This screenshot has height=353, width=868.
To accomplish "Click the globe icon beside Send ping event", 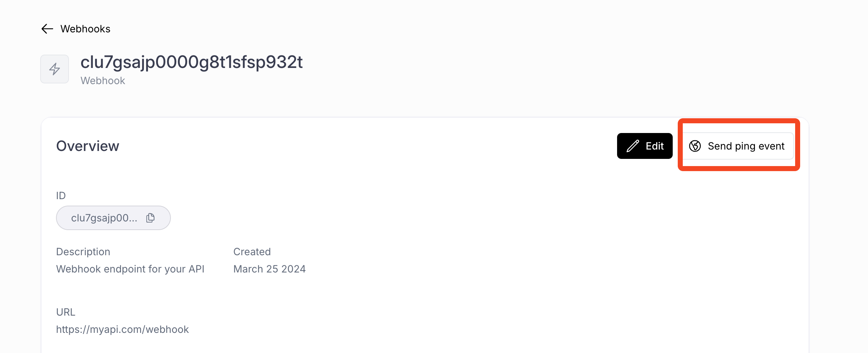I will [695, 146].
